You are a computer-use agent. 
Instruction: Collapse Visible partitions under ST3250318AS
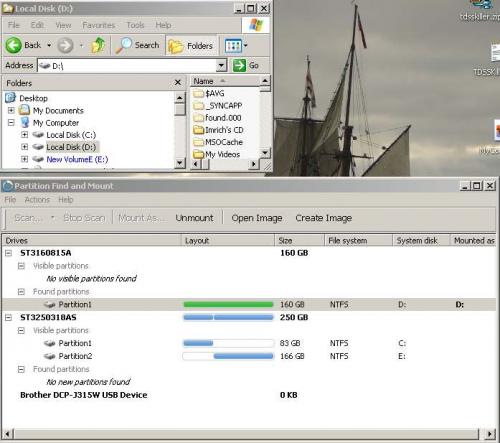point(21,330)
